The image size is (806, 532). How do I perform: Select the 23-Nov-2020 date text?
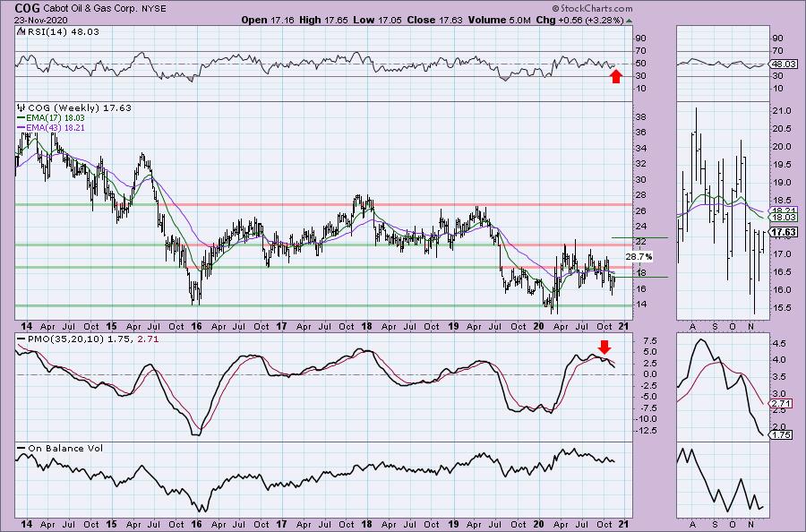coord(40,20)
